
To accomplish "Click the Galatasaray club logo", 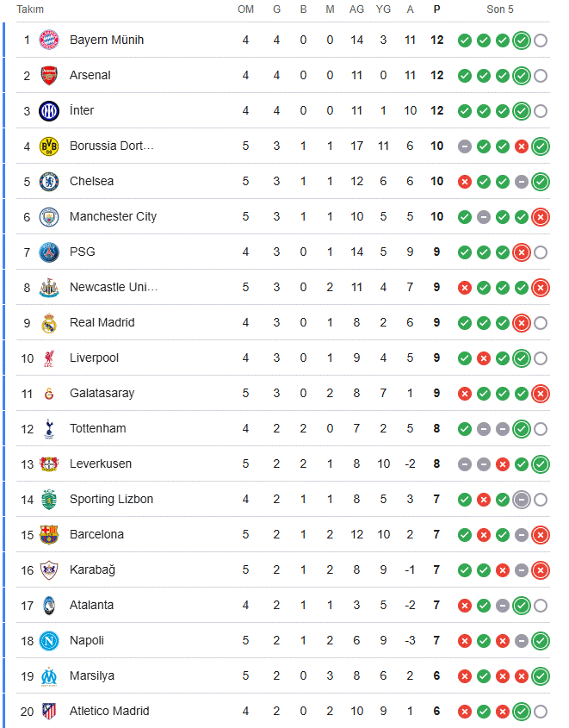I will click(49, 394).
